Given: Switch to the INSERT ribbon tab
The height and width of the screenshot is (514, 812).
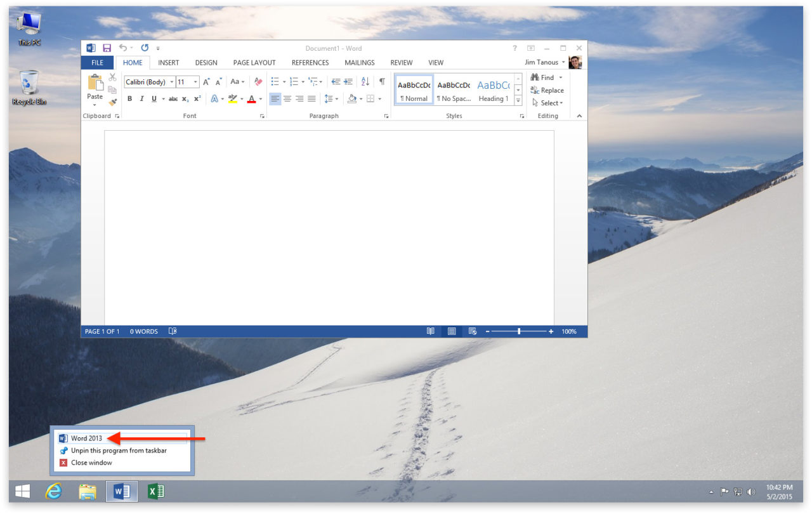Looking at the screenshot, I should [x=168, y=62].
